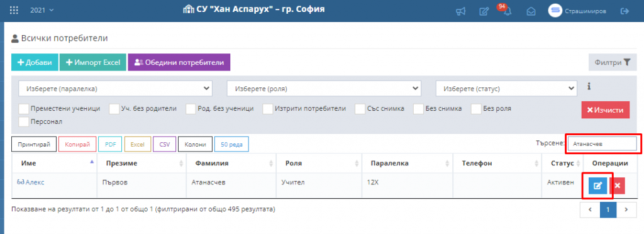Click the info icon beside status dropdown
This screenshot has width=644, height=234.
click(589, 86)
